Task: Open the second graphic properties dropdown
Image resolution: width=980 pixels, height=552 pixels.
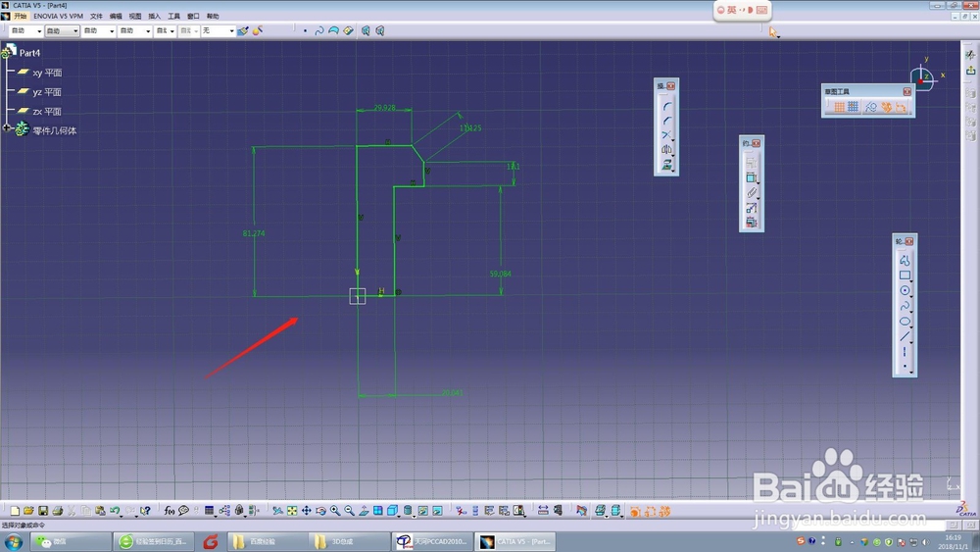Action: 62,30
